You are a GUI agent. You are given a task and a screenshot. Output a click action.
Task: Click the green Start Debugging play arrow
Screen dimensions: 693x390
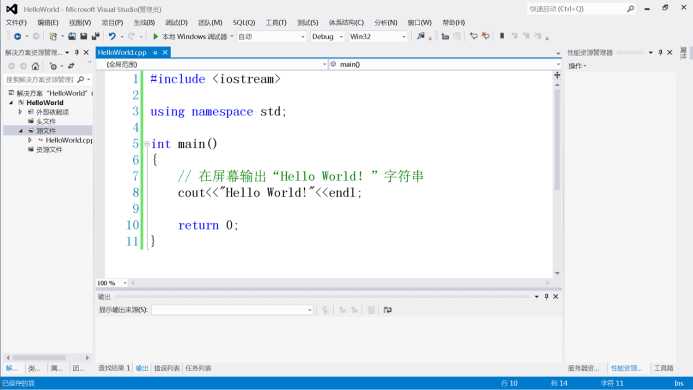(156, 36)
